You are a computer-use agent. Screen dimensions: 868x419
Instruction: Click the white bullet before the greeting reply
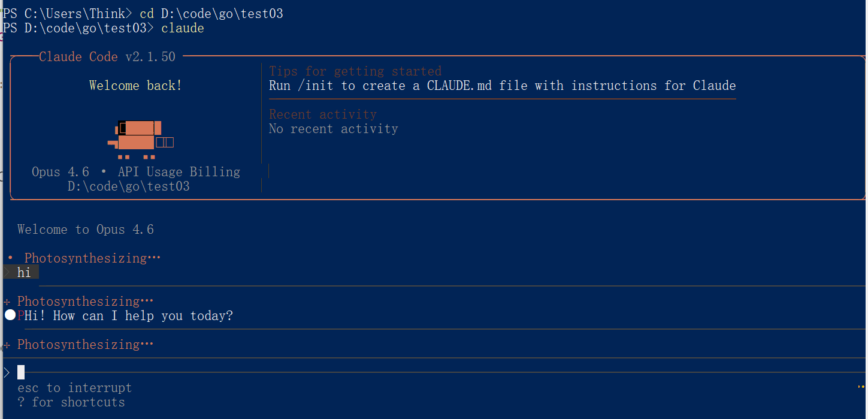pyautogui.click(x=10, y=315)
